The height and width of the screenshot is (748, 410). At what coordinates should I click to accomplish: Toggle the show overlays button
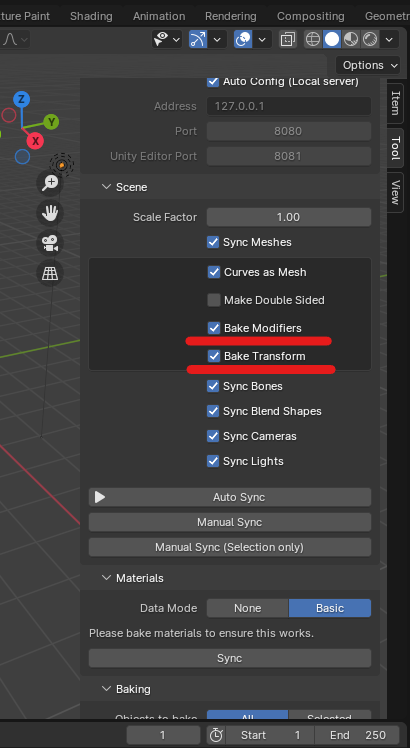pyautogui.click(x=243, y=39)
